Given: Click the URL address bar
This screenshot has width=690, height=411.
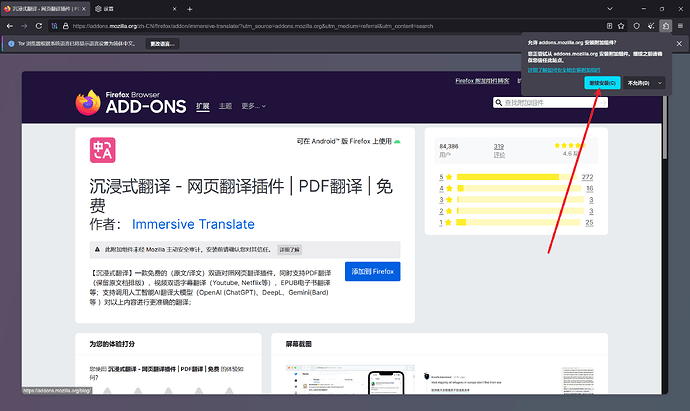Looking at the screenshot, I should (x=337, y=26).
